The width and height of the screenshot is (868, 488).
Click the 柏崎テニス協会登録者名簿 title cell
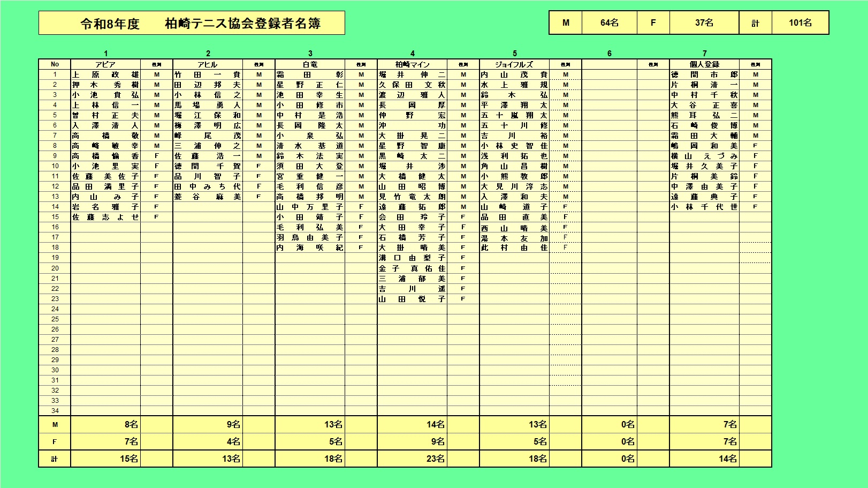pyautogui.click(x=192, y=23)
